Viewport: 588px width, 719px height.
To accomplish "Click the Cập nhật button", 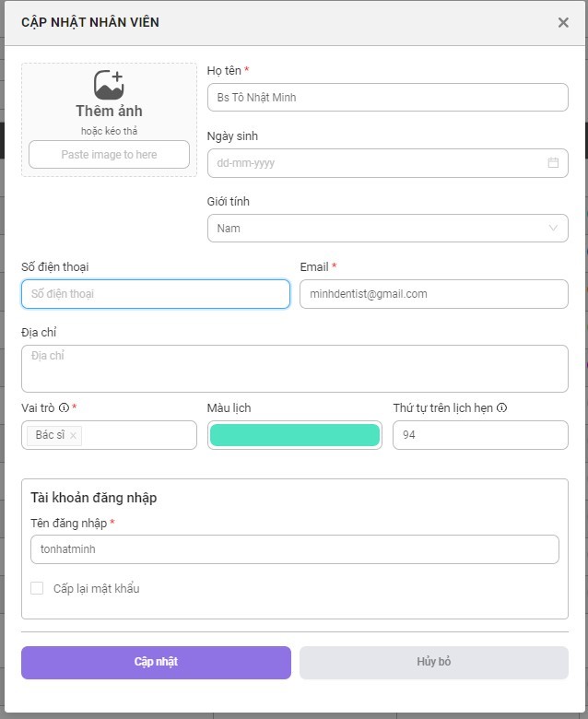I will pyautogui.click(x=156, y=663).
